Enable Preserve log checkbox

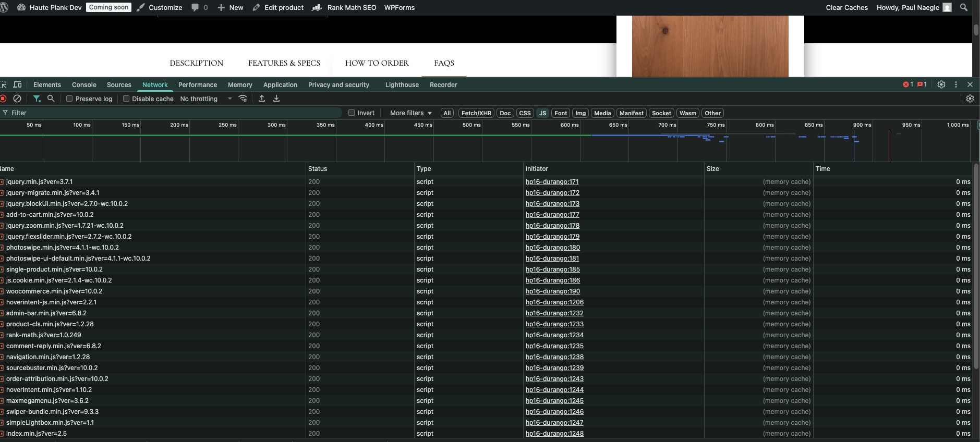pos(69,99)
